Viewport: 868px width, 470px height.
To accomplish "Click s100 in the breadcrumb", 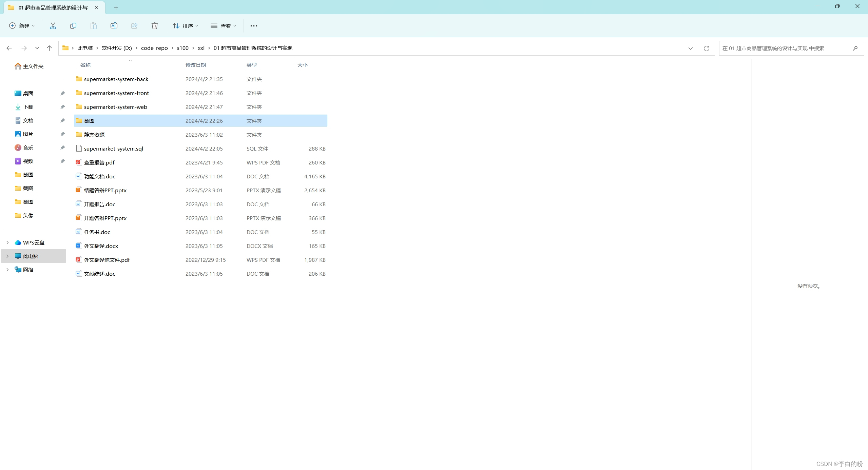I will (182, 48).
